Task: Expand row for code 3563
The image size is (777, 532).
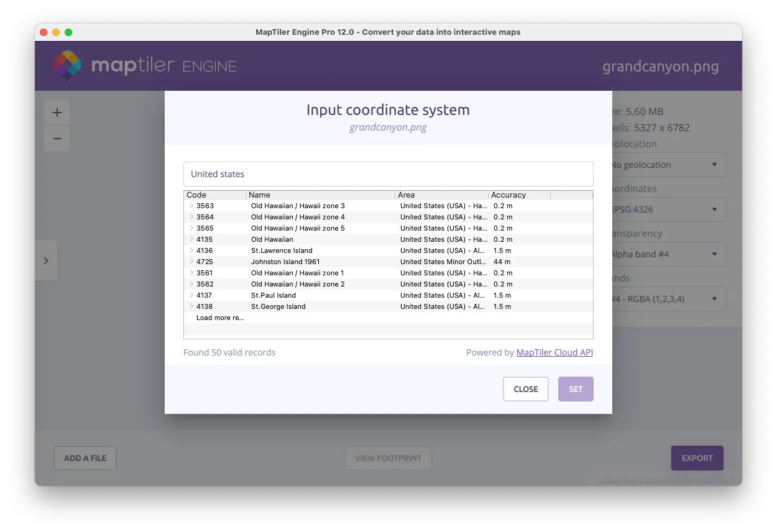Action: [191, 206]
